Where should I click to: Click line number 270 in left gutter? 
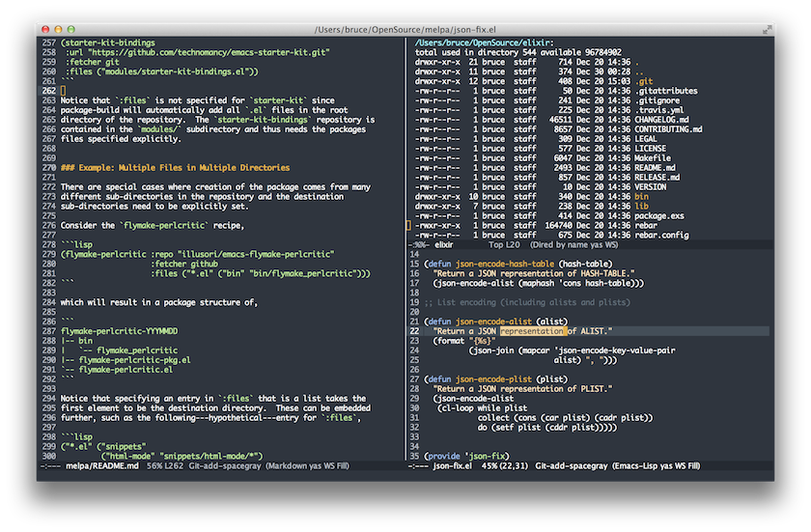pyautogui.click(x=49, y=167)
